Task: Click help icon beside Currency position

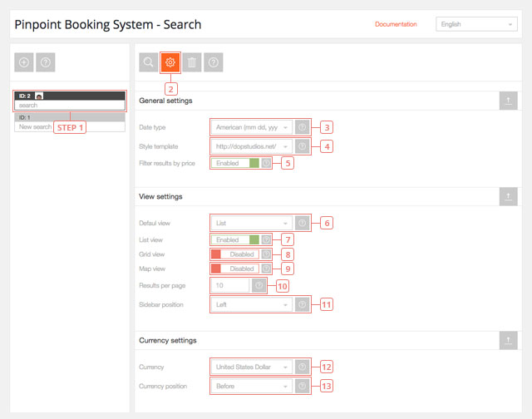Action: click(303, 386)
